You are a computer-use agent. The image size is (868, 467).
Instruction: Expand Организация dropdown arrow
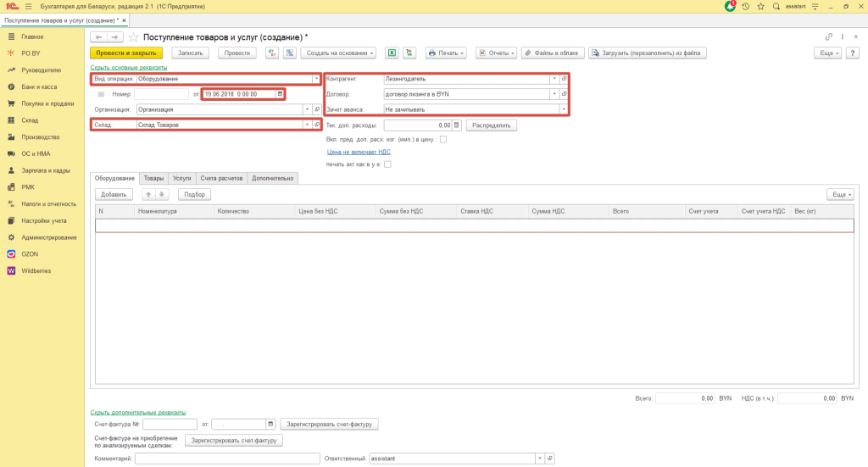point(307,109)
